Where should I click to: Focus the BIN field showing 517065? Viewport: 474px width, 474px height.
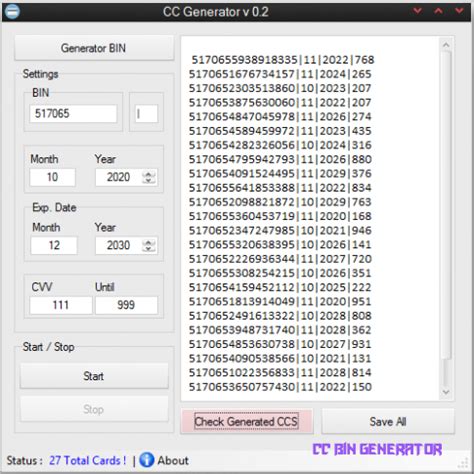click(x=73, y=113)
